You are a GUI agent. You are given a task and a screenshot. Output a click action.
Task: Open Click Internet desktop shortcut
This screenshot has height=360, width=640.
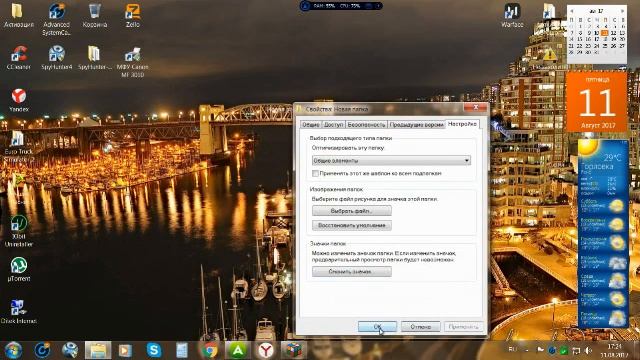pos(18,311)
